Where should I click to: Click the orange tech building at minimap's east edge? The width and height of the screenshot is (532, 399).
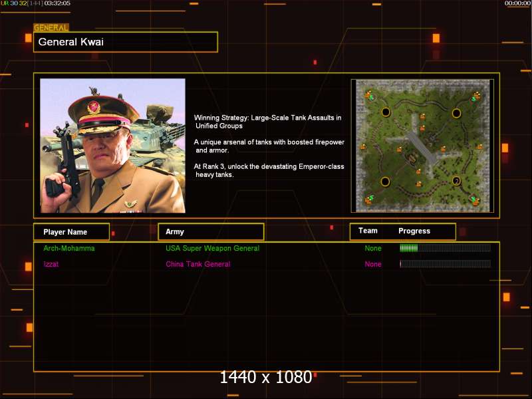tap(479, 146)
